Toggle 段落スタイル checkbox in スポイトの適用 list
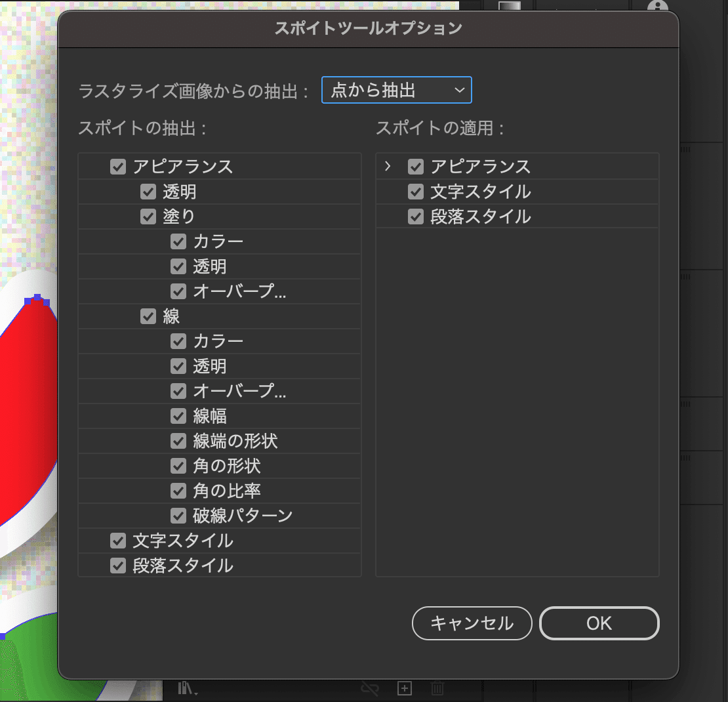 pos(416,217)
